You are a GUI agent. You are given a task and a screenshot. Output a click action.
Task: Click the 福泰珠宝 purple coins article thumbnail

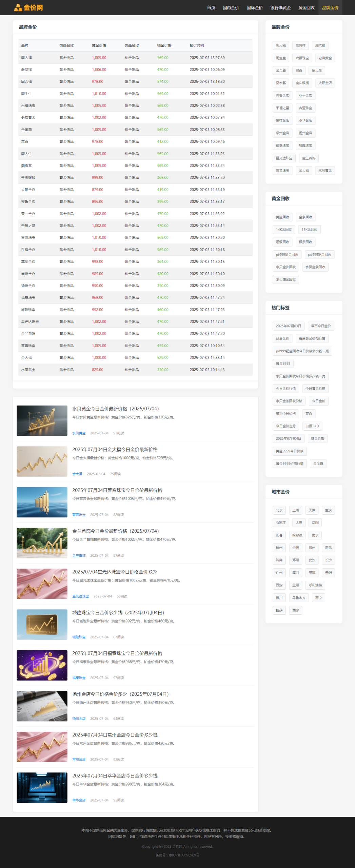click(x=42, y=665)
